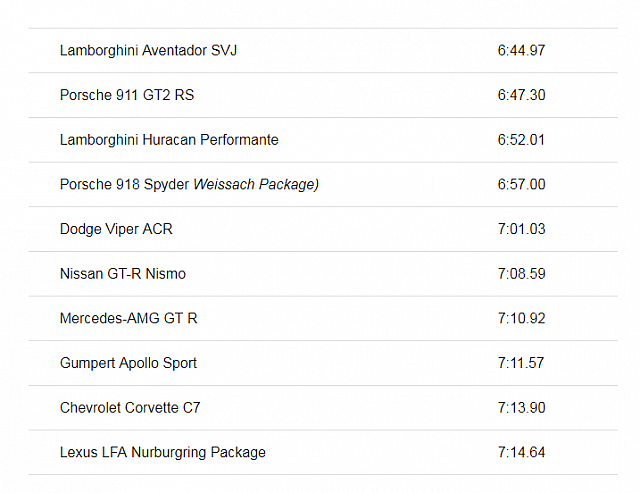Viewport: 640px width, 493px height.
Task: Select the 6:57.00 lap time
Action: pyautogui.click(x=521, y=185)
